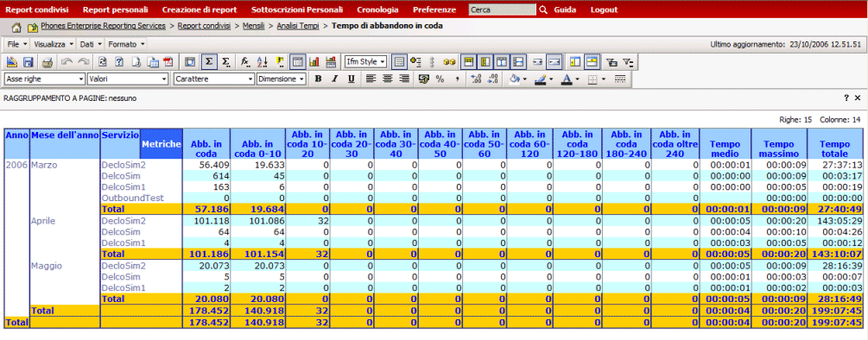Toggle the Sigma totals button
This screenshot has height=340, width=868.
209,62
